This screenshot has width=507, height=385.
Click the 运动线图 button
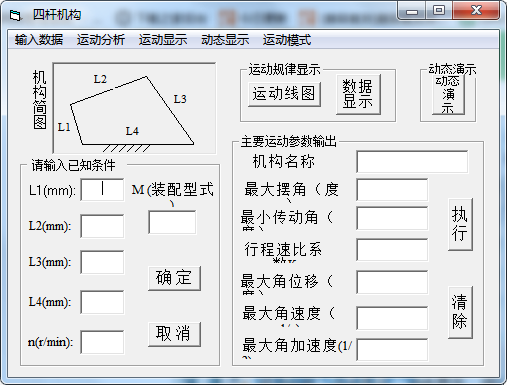tap(284, 94)
